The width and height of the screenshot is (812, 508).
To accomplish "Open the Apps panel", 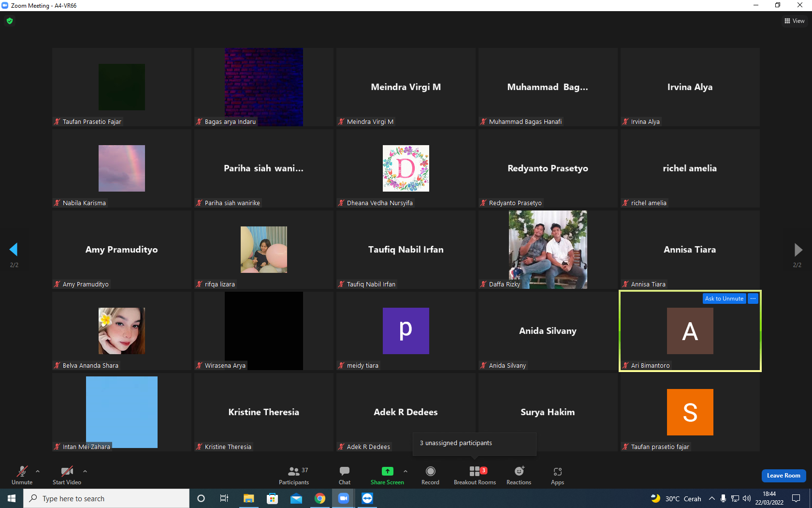I will click(x=557, y=475).
